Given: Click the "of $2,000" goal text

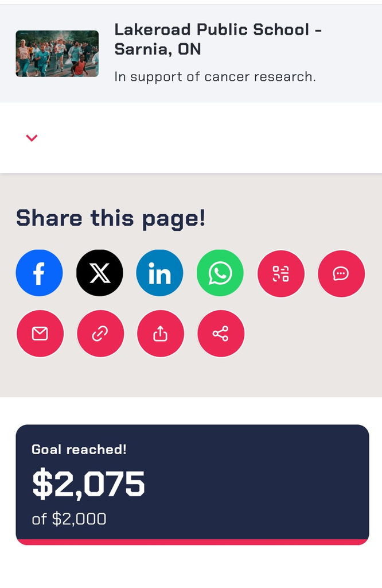Looking at the screenshot, I should 69,519.
